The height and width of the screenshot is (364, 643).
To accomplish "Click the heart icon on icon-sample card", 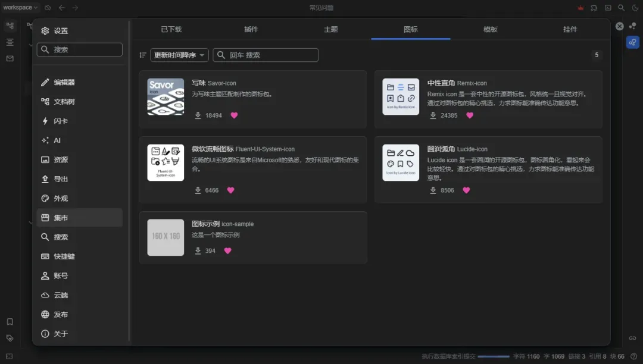I will pyautogui.click(x=227, y=250).
